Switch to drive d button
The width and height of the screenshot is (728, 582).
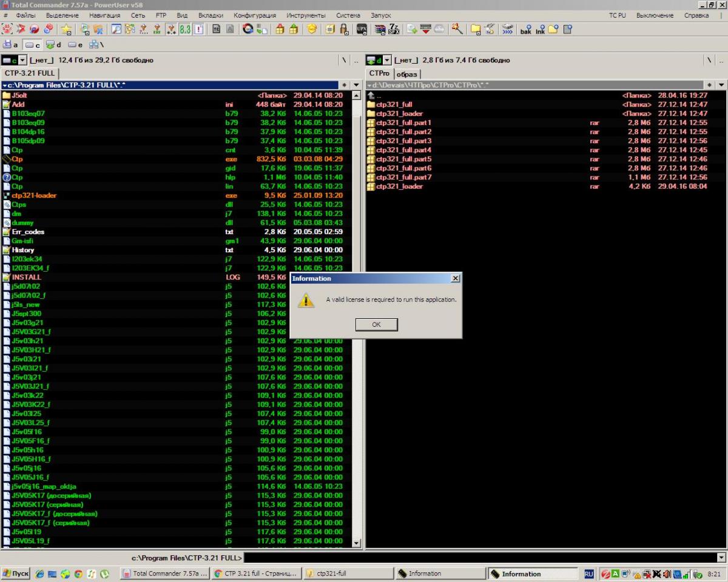pyautogui.click(x=55, y=45)
